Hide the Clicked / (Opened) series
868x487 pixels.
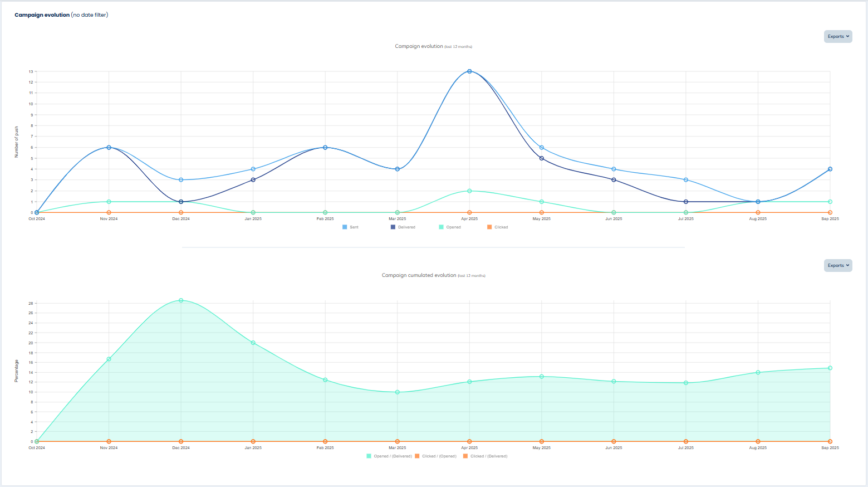439,456
